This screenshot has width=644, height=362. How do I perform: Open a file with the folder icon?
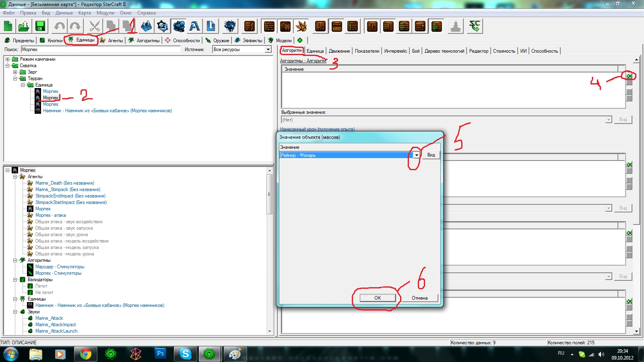pos(24,27)
